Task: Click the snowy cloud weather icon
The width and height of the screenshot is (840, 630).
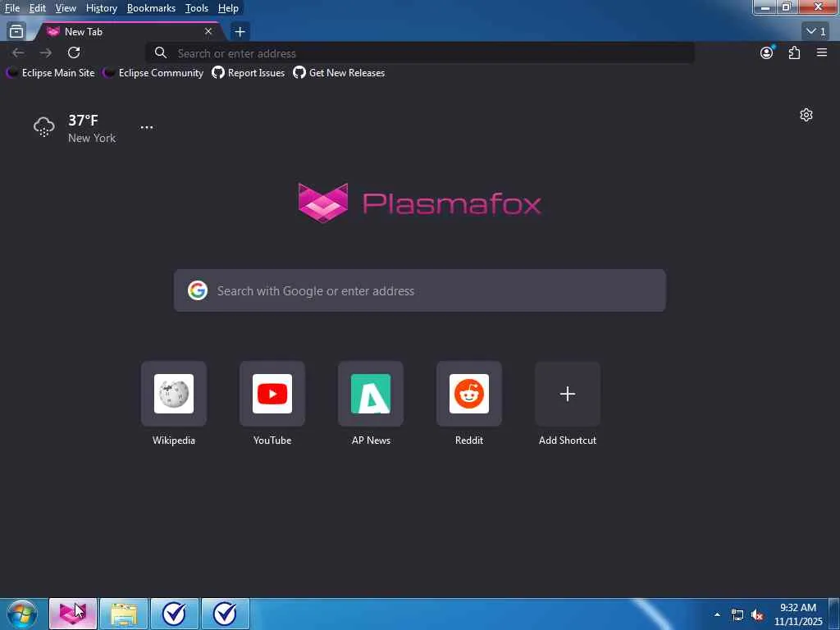Action: click(x=44, y=127)
